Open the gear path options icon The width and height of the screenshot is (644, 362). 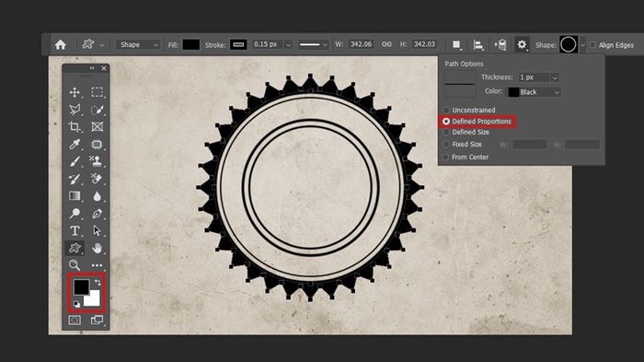[522, 44]
